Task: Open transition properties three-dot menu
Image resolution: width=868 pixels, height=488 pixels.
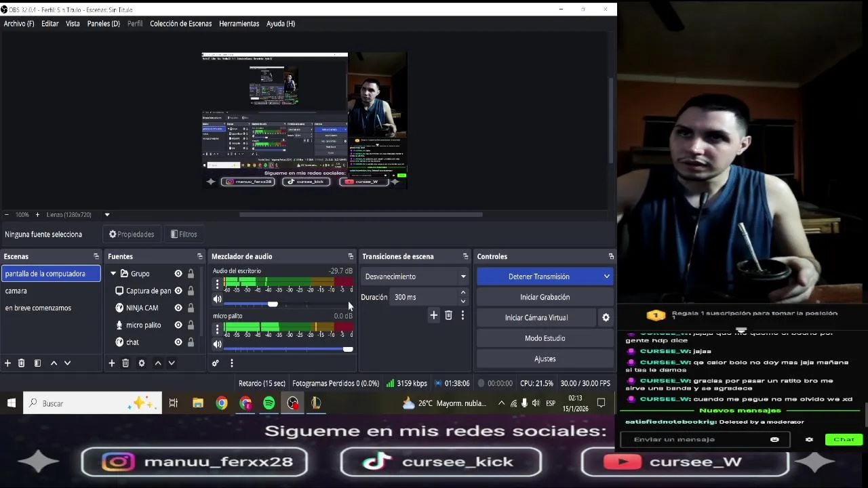Action: tap(462, 315)
